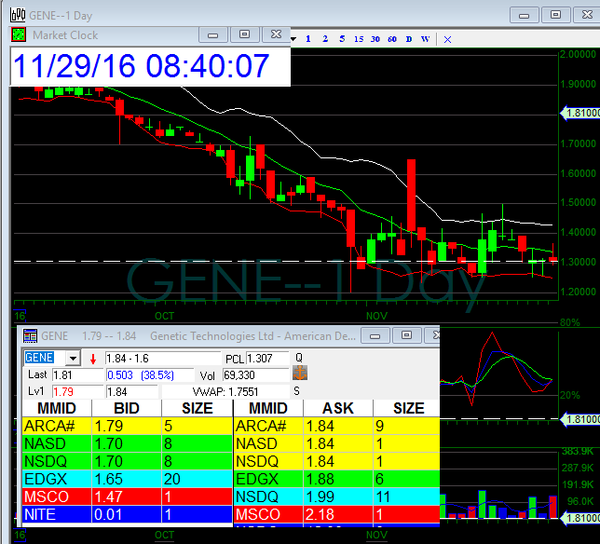Select the Daily (D) timeframe
This screenshot has height=544, width=600.
click(408, 39)
